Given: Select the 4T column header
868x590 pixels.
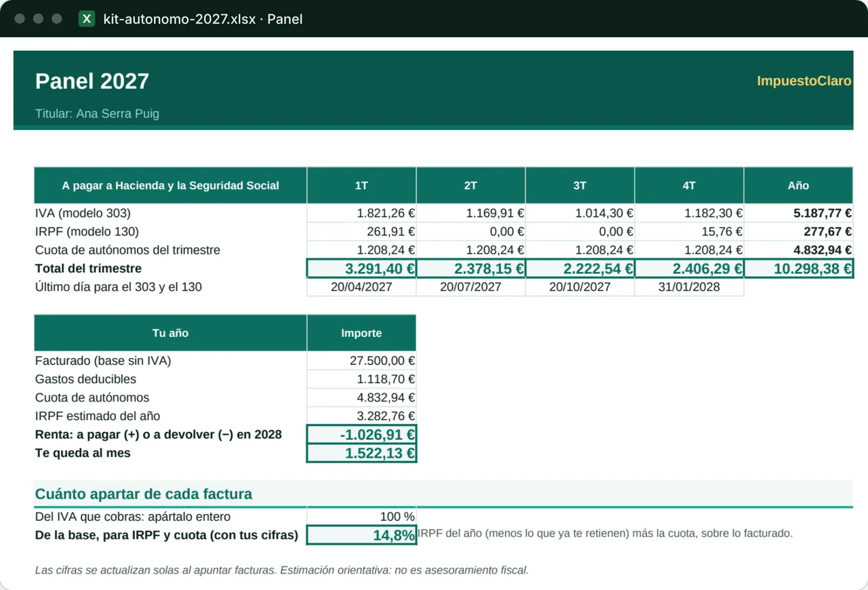Looking at the screenshot, I should click(x=689, y=185).
